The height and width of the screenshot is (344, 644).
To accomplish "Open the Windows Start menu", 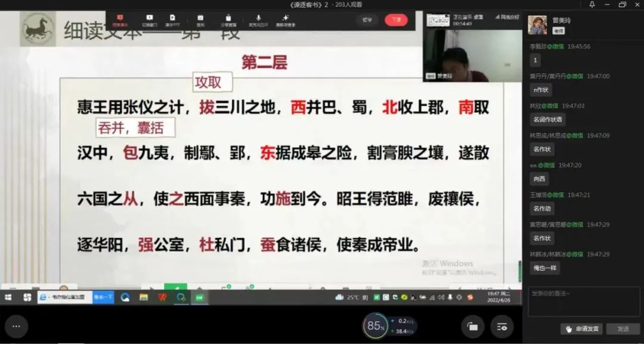I will (x=8, y=297).
